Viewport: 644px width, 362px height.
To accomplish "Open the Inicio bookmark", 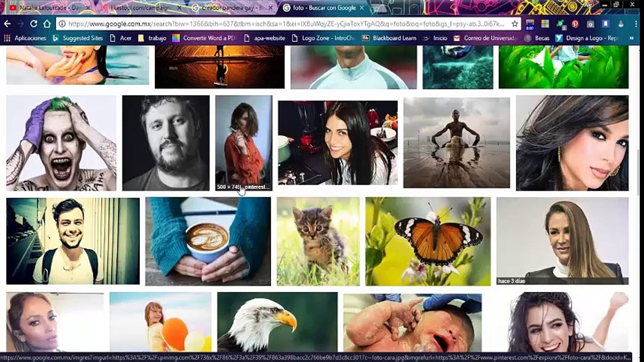I will (x=435, y=38).
